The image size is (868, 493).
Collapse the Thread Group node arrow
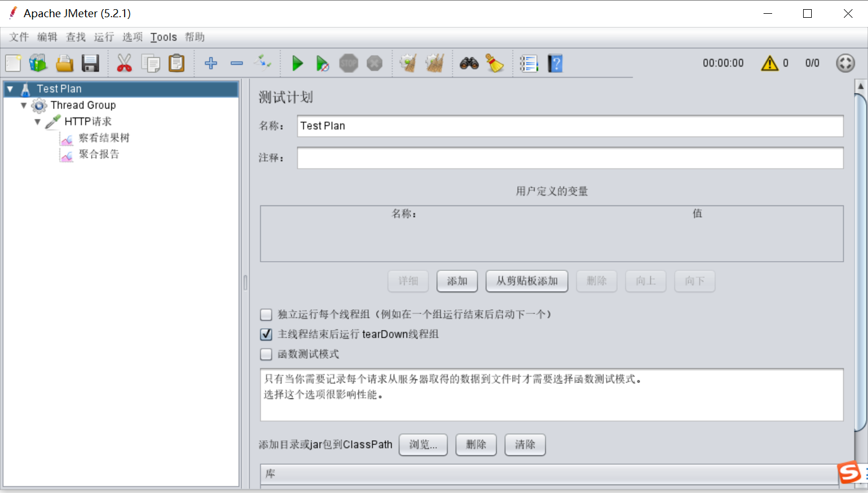coord(24,105)
